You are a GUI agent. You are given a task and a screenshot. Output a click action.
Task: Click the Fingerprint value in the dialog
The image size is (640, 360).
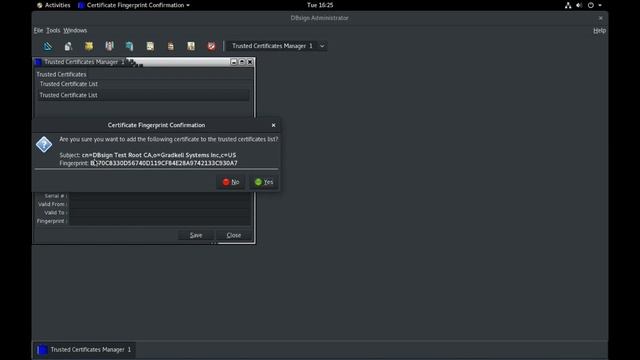pyautogui.click(x=164, y=163)
